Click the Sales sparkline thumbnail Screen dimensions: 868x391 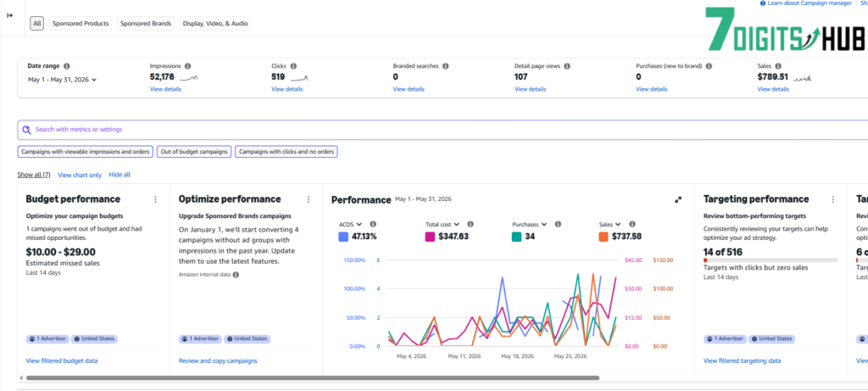click(802, 78)
